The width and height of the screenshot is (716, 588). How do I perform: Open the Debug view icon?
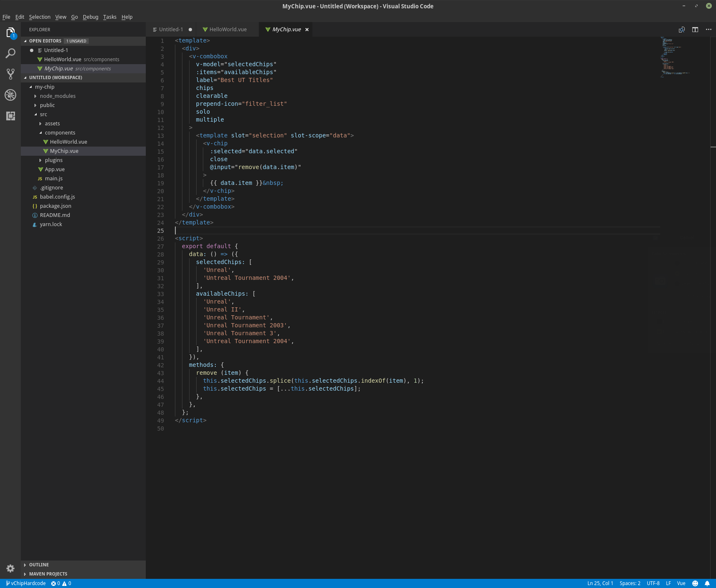10,95
